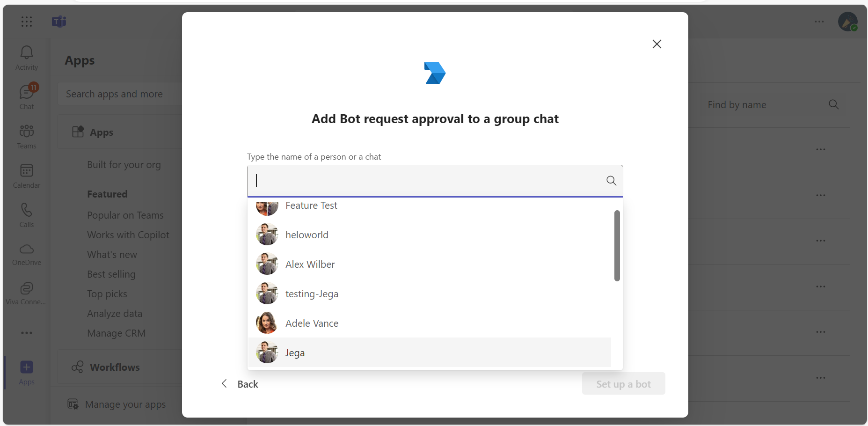Open Calls in the sidebar
The height and width of the screenshot is (426, 868).
point(27,215)
